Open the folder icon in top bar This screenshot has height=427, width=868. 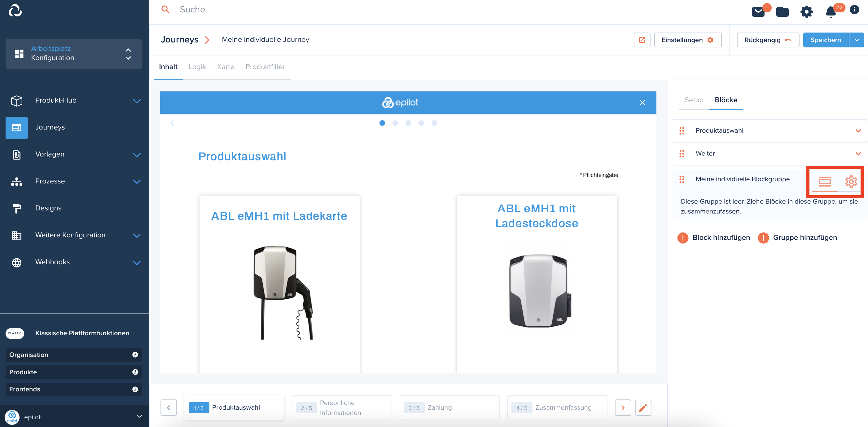point(782,12)
